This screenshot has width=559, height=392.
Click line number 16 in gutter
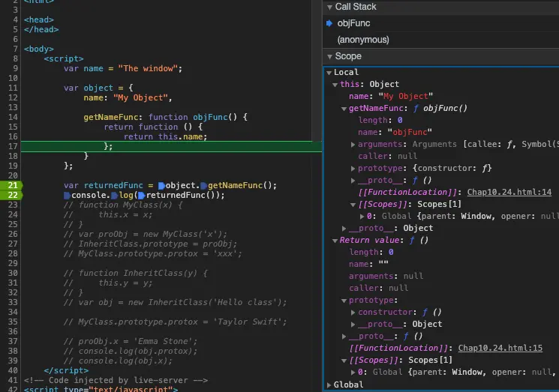(13, 136)
